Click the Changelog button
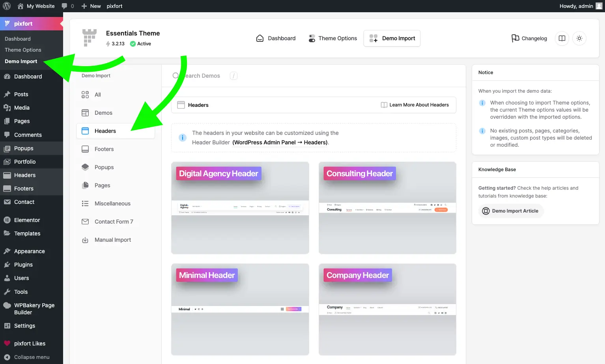The height and width of the screenshot is (364, 605). (529, 38)
